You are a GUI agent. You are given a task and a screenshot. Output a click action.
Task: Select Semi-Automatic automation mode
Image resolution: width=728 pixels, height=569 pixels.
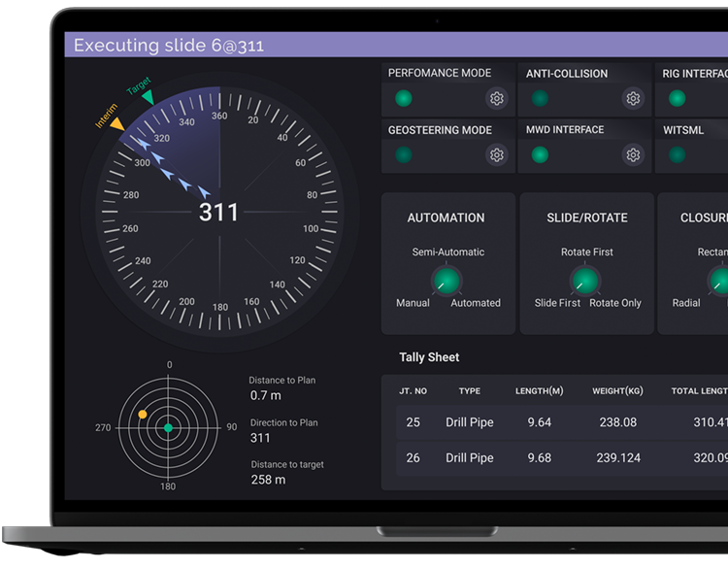coord(448,251)
